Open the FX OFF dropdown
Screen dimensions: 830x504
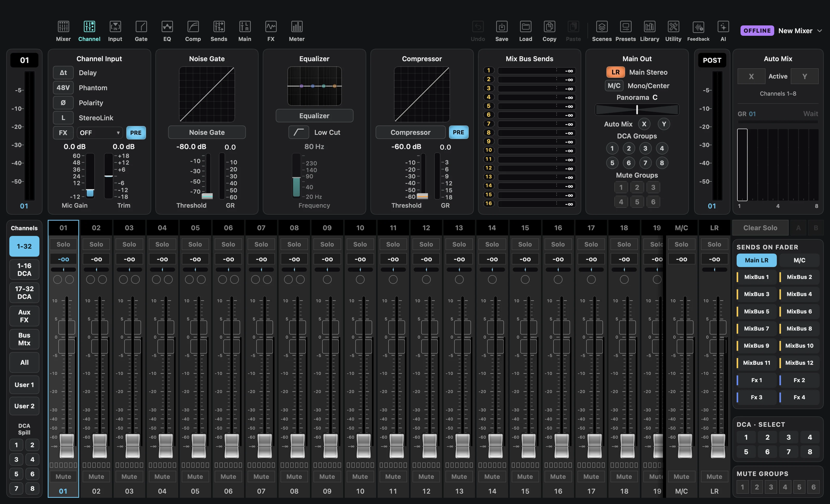(x=99, y=133)
